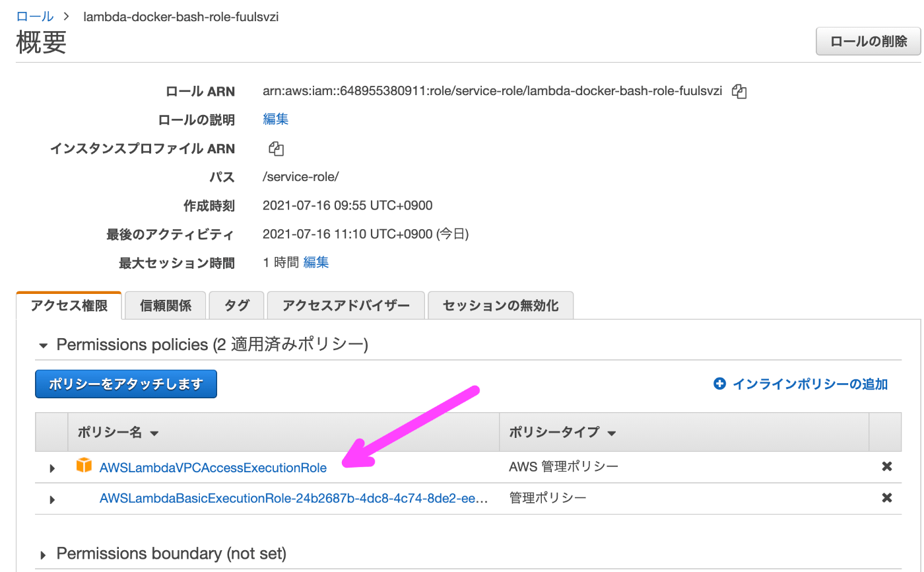The width and height of the screenshot is (924, 572).
Task: Switch to the 信頼関係 tab
Action: (166, 306)
